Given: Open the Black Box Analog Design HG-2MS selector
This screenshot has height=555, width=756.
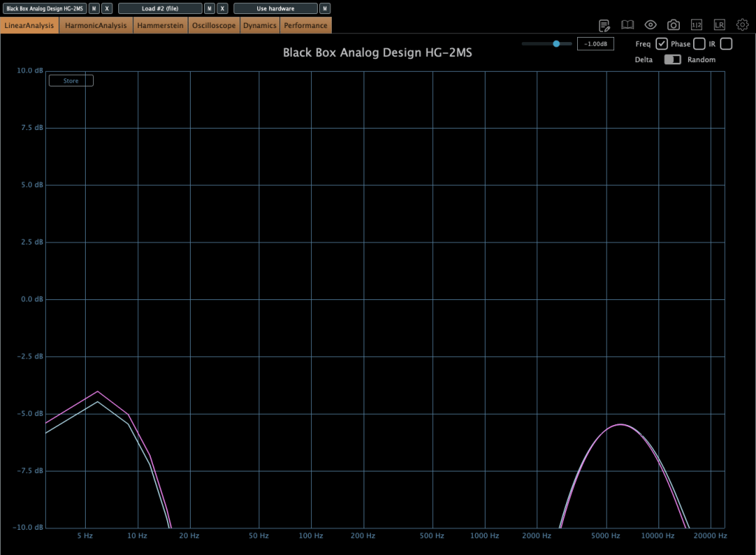Looking at the screenshot, I should (44, 9).
